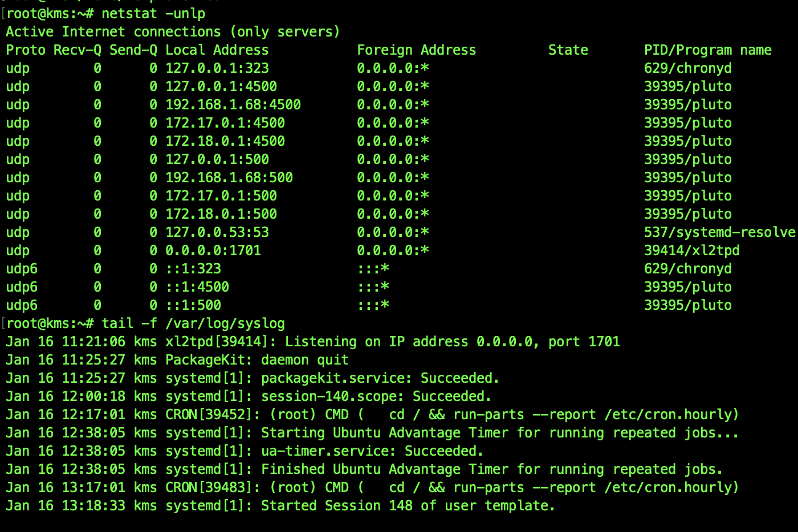
Task: Click the PID entry 629/chronyd
Action: pos(687,68)
